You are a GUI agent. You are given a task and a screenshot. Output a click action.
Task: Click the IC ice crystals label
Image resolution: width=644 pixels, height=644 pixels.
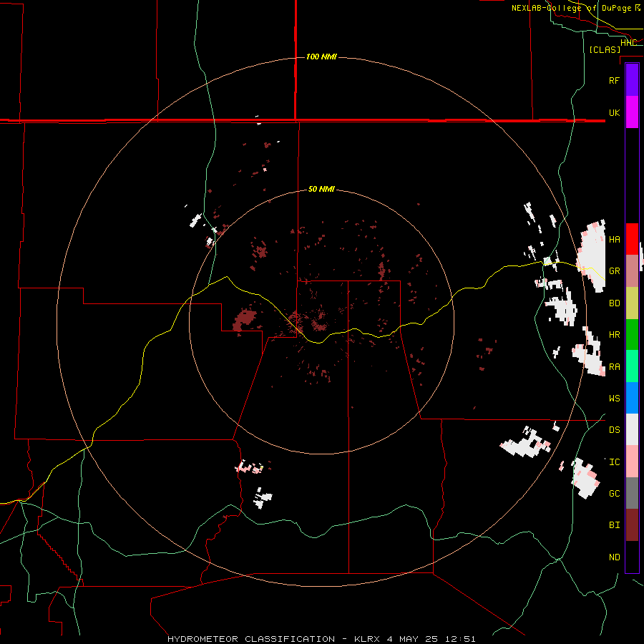point(614,462)
